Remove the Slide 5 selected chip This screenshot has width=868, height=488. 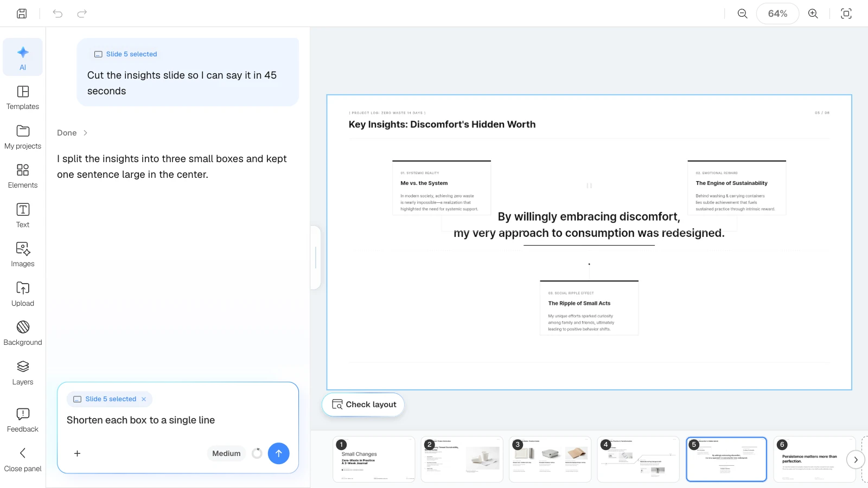coord(144,399)
